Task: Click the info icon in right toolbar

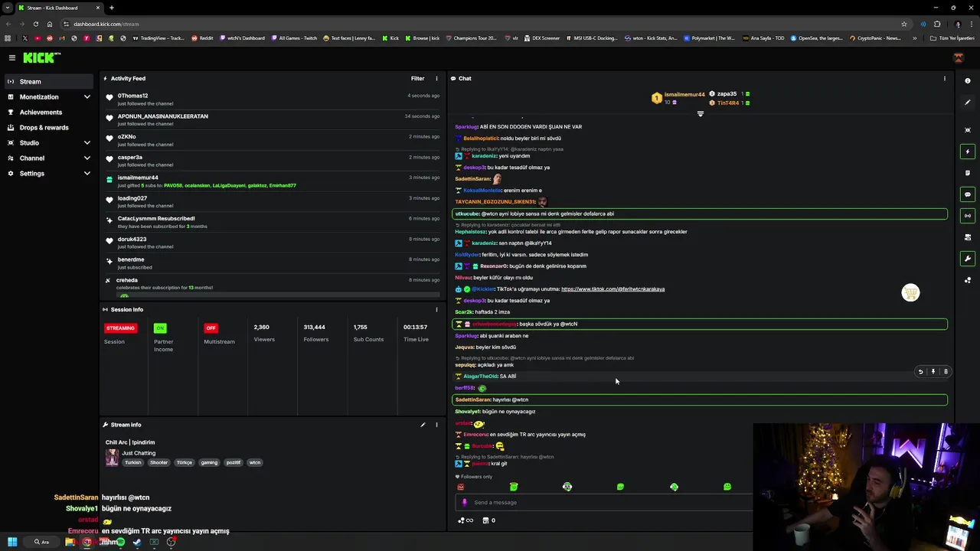Action: [968, 81]
